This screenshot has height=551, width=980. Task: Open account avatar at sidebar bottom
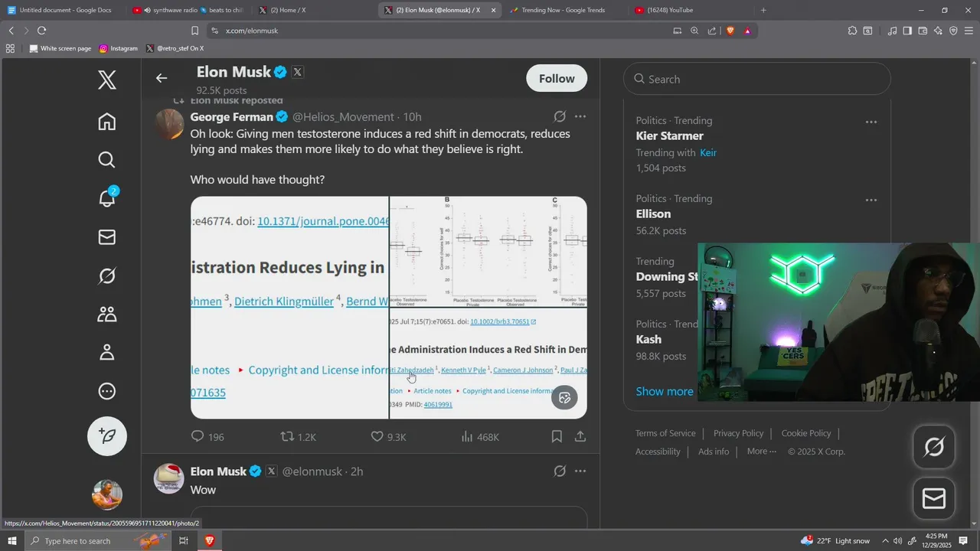(x=107, y=494)
